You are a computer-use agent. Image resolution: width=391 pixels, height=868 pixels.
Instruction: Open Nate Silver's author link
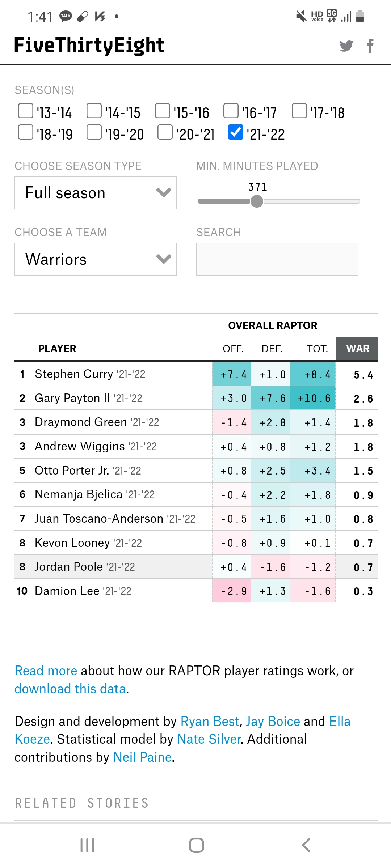point(209,739)
